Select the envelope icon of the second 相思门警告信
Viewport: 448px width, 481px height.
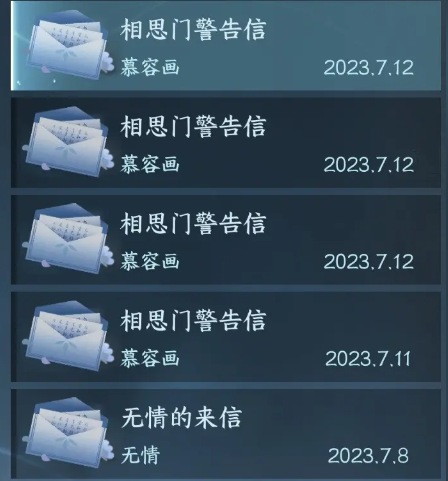point(68,141)
